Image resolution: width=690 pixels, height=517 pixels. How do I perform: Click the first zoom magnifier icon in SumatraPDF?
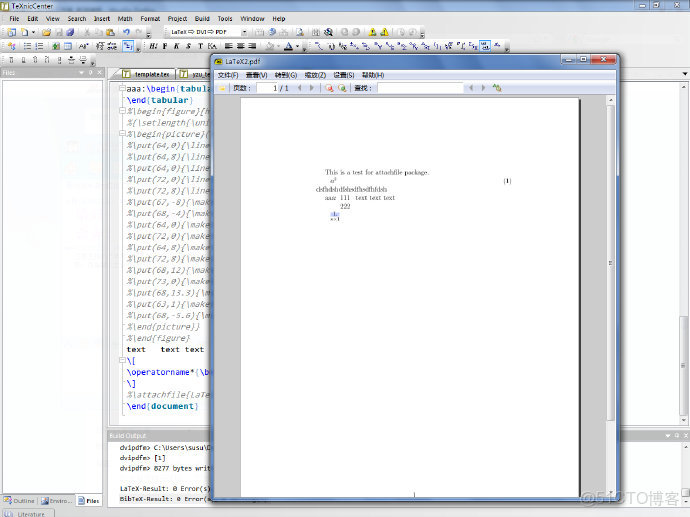coord(329,88)
